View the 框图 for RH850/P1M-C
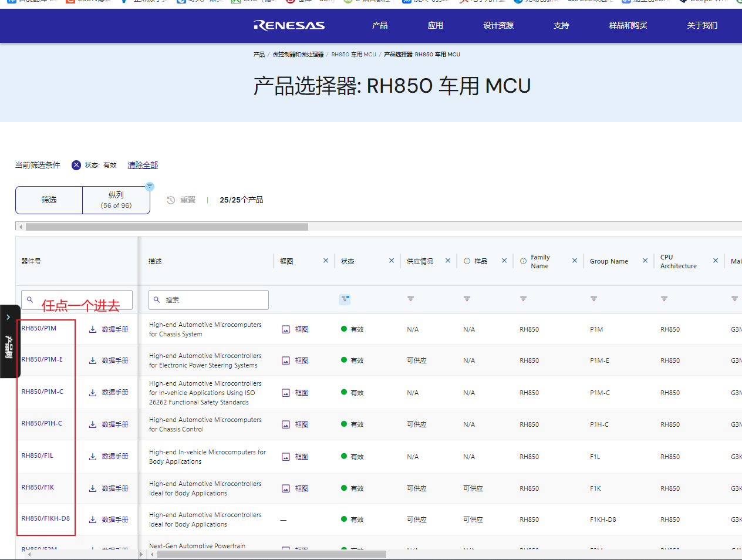Screen dimensions: 742x560 coord(295,393)
